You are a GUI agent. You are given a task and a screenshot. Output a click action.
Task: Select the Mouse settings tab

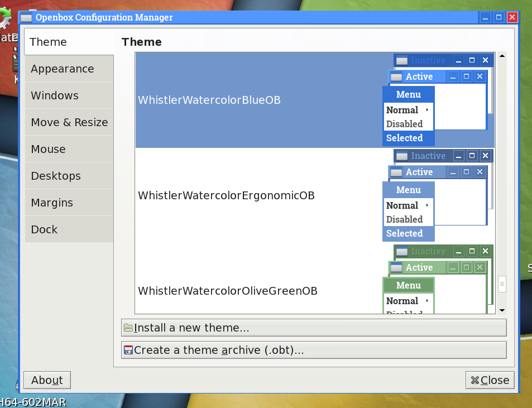49,149
